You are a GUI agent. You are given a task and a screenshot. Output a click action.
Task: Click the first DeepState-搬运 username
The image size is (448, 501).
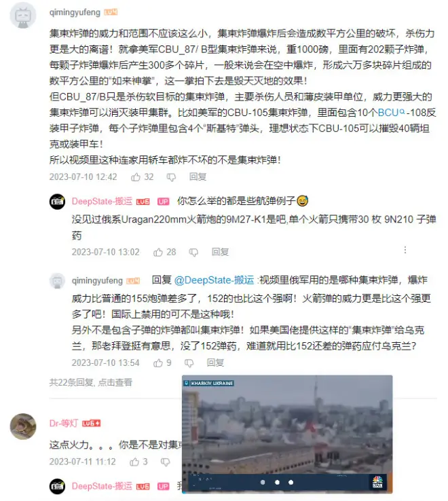click(x=102, y=202)
